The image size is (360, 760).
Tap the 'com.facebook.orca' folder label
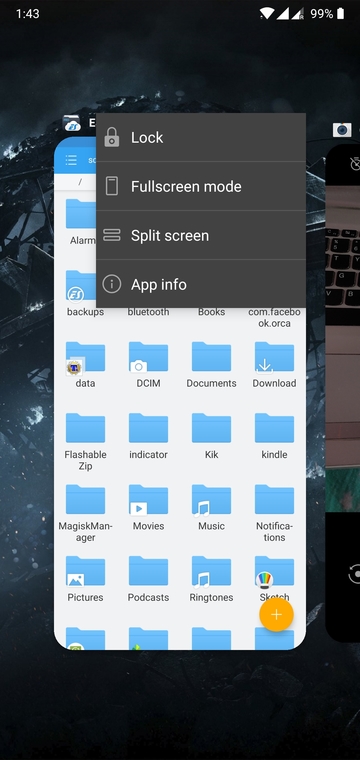pyautogui.click(x=274, y=317)
